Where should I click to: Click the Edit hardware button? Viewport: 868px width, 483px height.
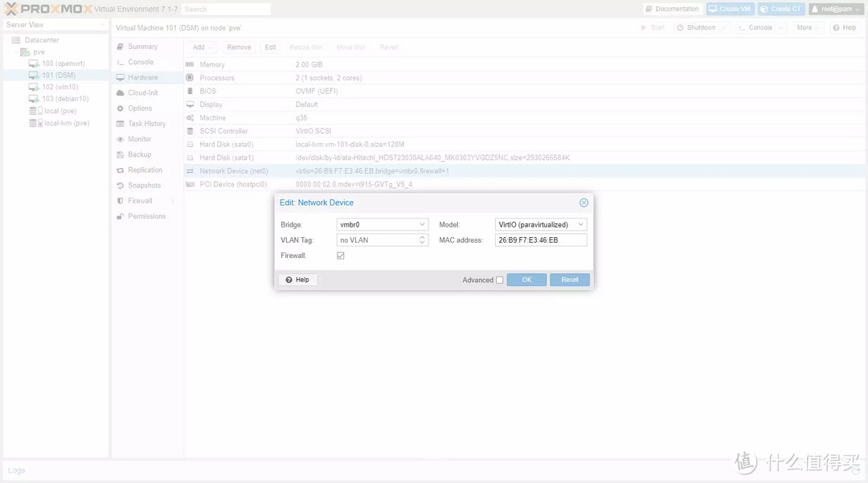click(x=270, y=47)
